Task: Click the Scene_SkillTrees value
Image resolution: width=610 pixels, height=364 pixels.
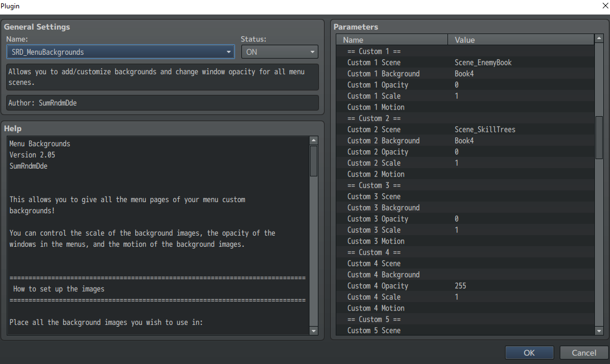Action: [x=485, y=130]
